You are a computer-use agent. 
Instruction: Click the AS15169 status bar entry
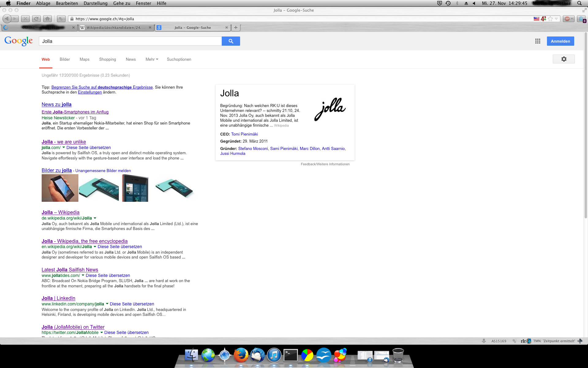coord(499,341)
